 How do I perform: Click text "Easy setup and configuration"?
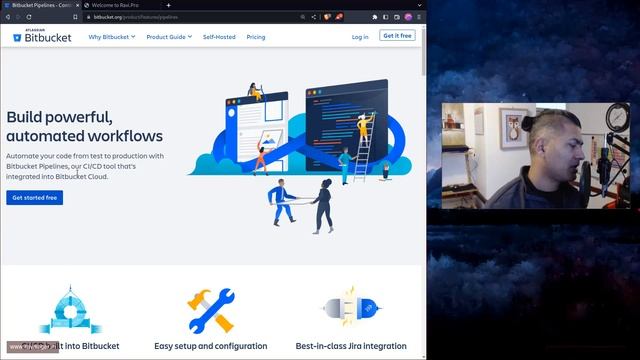click(x=211, y=346)
